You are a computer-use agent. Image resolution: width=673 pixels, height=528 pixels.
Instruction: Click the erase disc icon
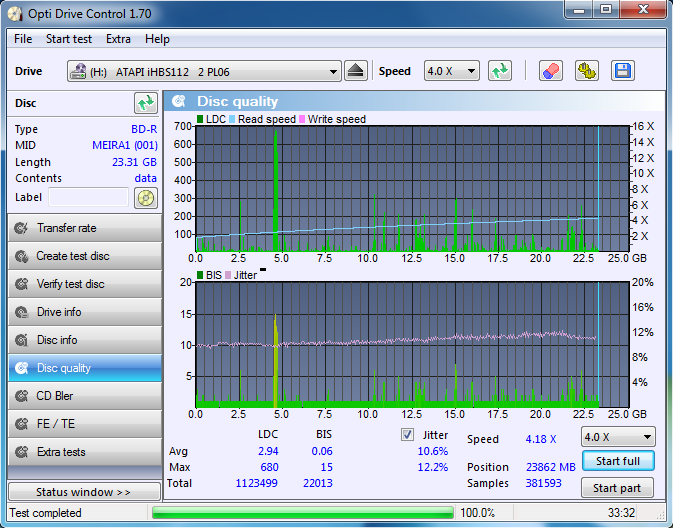tap(550, 71)
